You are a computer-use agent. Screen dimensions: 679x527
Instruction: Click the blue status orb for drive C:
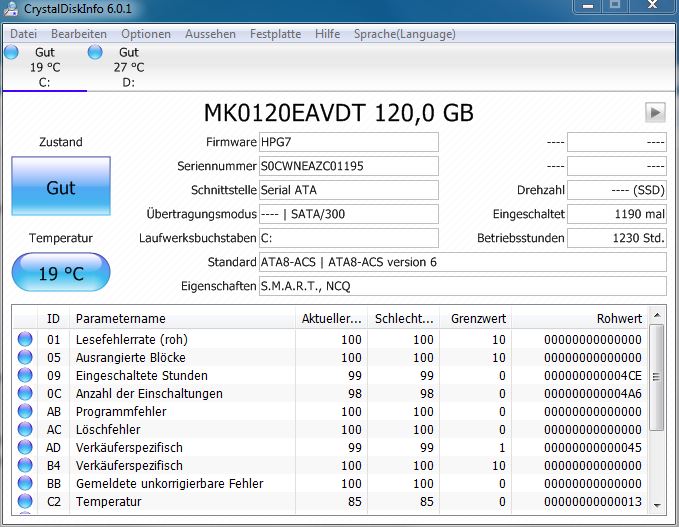tap(11, 52)
